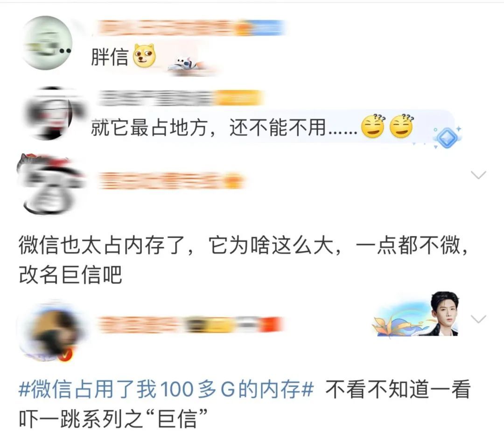Screen dimensions: 504x434
Task: Click the orange verified V badge
Action: coord(66,354)
